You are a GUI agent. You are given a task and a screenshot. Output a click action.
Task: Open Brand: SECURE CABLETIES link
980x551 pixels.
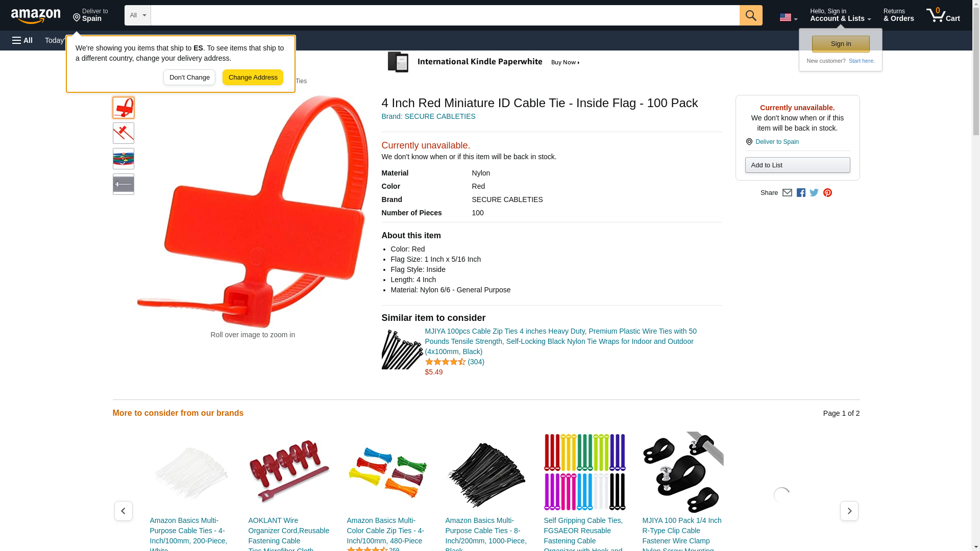coord(428,116)
